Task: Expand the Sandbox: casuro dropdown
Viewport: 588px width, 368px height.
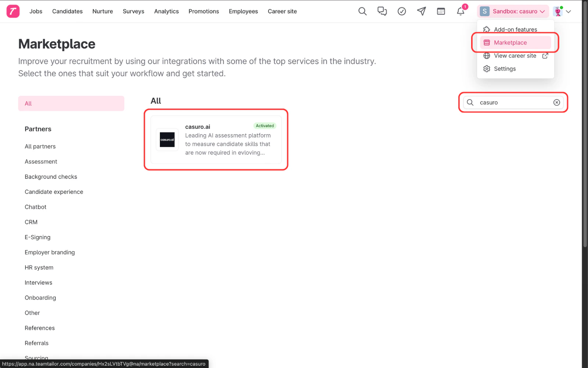Action: point(513,11)
